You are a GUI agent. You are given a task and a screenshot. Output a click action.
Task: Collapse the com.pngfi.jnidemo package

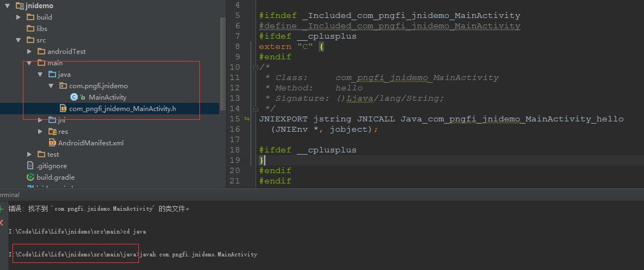pos(51,86)
